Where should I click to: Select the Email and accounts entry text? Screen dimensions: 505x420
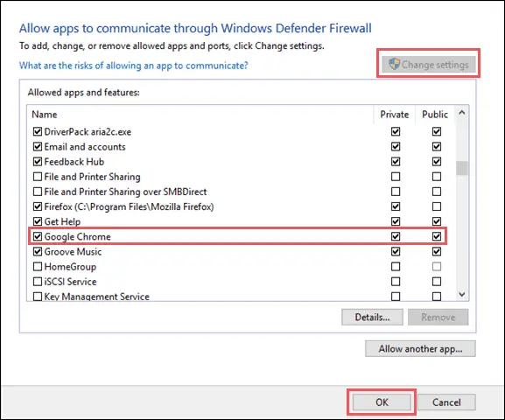click(x=85, y=147)
